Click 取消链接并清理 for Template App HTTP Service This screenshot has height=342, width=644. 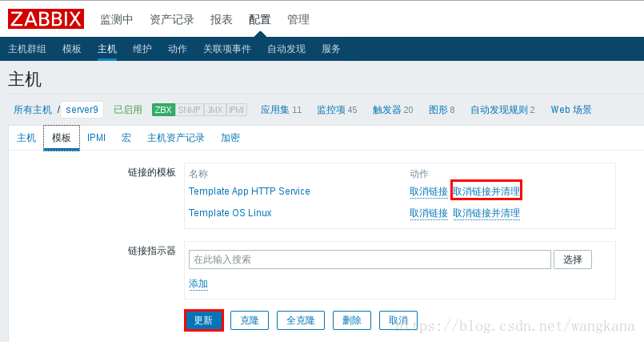tap(486, 191)
